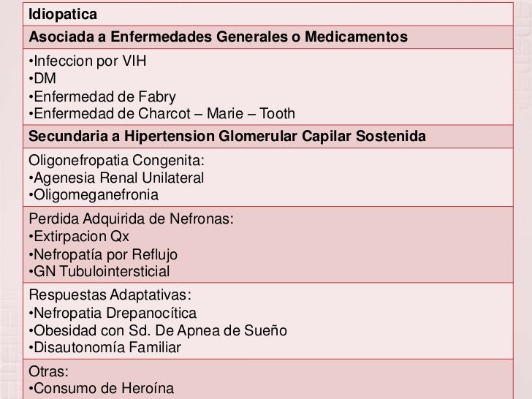
Task: Select the Perdida Adquirida de Nefronas subheading
Action: tap(132, 218)
